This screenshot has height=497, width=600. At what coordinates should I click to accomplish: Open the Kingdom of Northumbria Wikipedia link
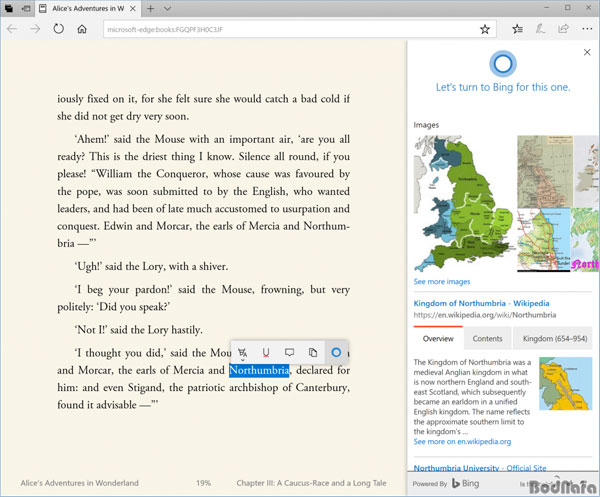pyautogui.click(x=481, y=303)
